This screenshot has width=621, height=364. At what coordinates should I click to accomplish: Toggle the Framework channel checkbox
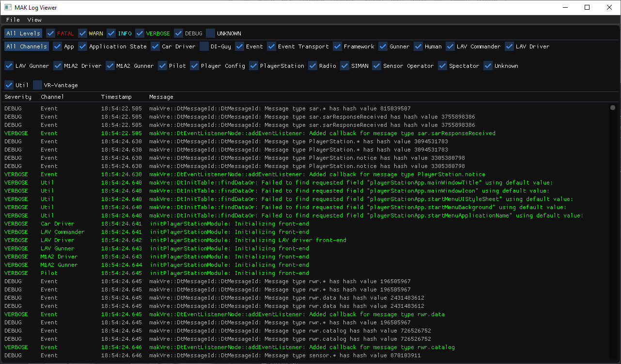pos(337,46)
